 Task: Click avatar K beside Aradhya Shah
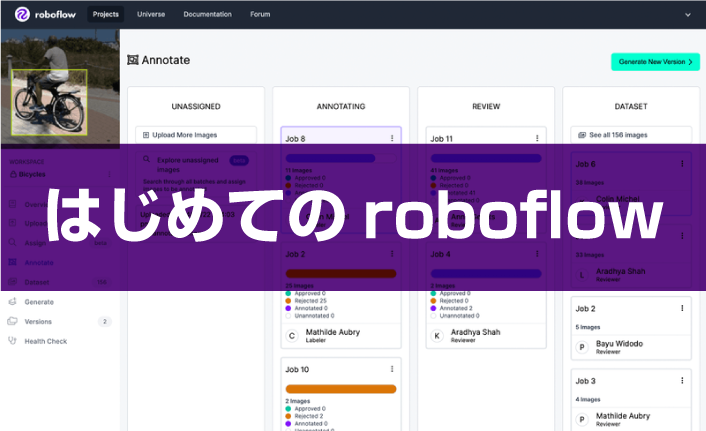(x=437, y=336)
